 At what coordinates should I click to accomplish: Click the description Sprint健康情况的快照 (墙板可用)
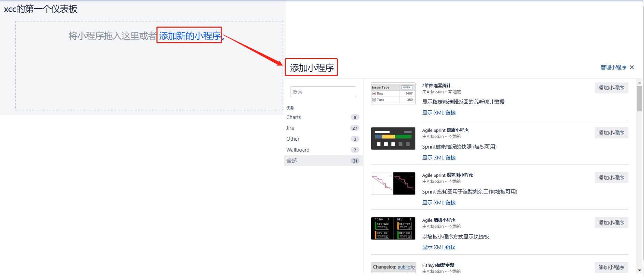459,147
